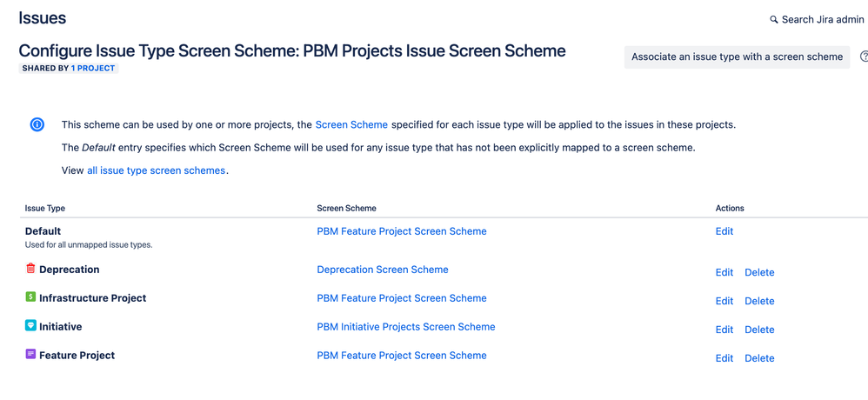Open the Screen Scheme help link
868x400 pixels.
coord(351,124)
